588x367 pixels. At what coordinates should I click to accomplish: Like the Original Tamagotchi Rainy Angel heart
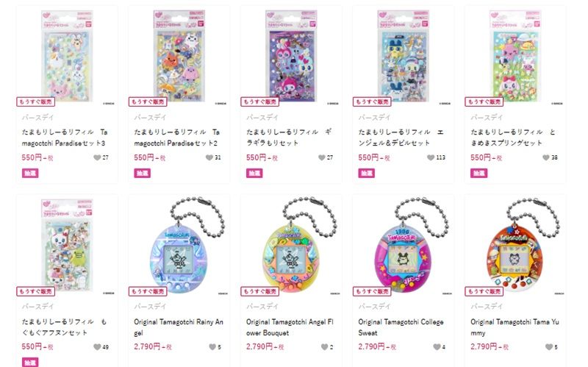point(212,347)
